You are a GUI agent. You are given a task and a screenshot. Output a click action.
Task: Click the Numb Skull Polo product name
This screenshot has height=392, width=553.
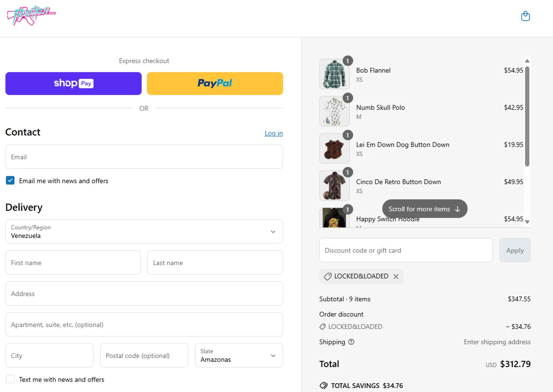click(x=380, y=107)
